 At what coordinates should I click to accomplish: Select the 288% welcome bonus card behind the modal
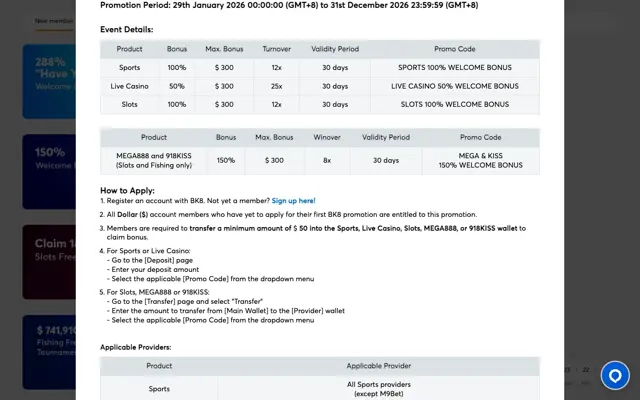pyautogui.click(x=49, y=81)
